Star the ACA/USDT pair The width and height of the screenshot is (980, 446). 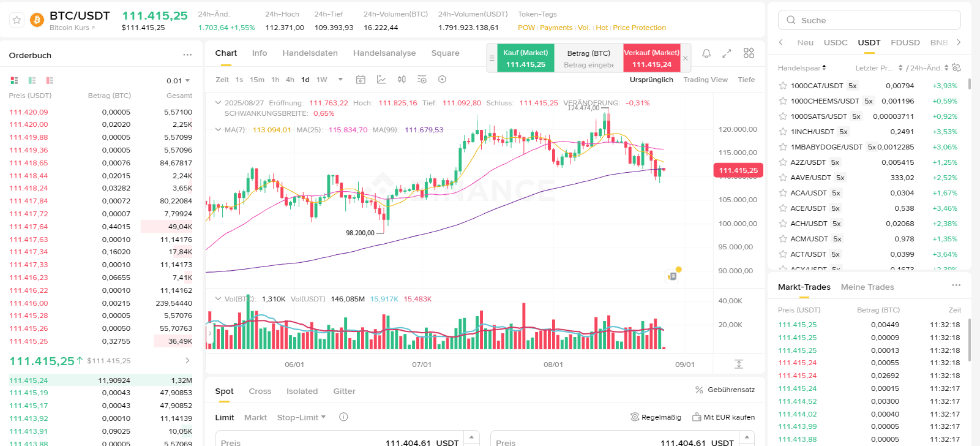(x=782, y=193)
